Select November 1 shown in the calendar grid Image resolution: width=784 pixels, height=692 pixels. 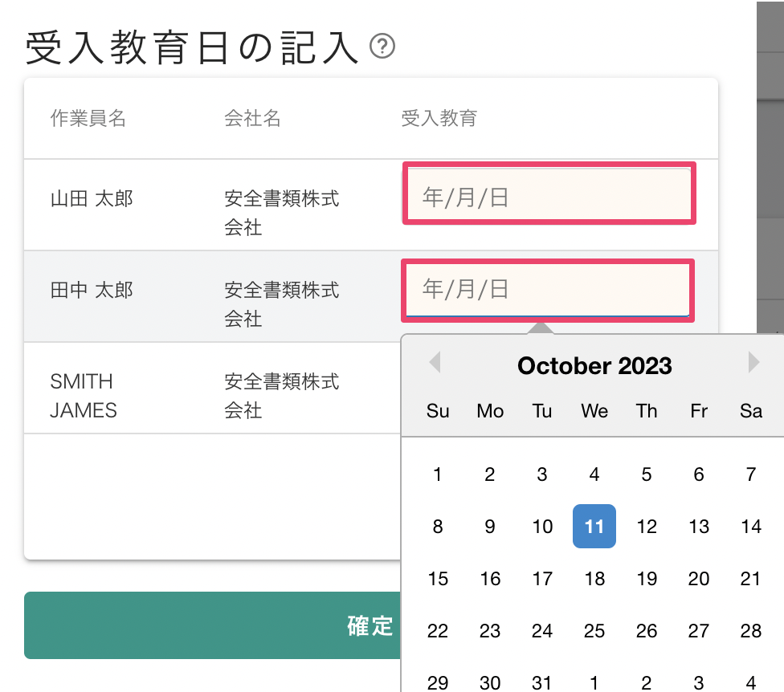click(594, 682)
